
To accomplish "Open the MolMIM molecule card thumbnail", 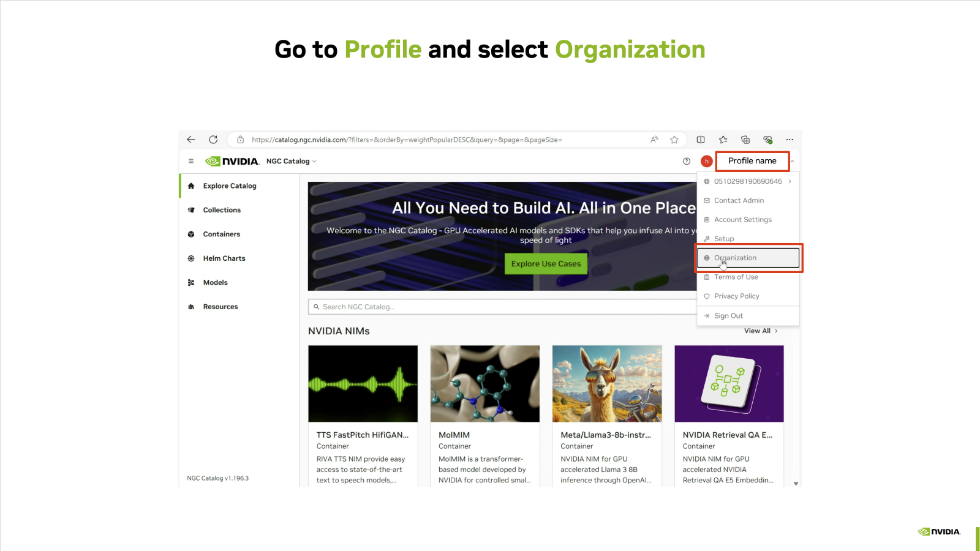I will coord(485,383).
